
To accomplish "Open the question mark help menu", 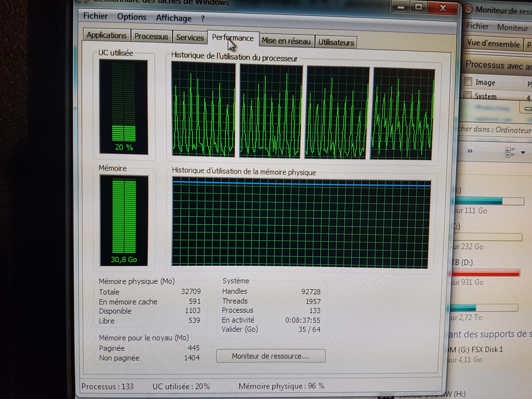I will pos(203,18).
